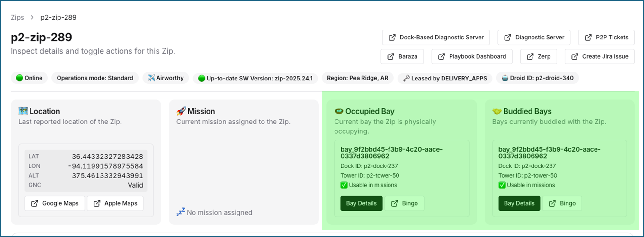
Task: Click Dock ID p2-dock-237 in Occupied Bay
Action: click(x=369, y=166)
